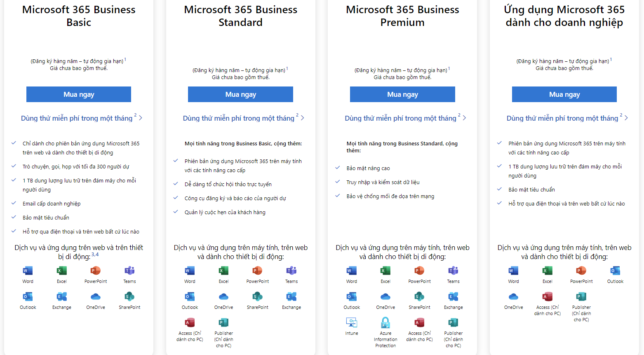Viewport: 644px width, 355px height.
Task: Click the Access icon in Business Standard plan
Action: point(190,322)
